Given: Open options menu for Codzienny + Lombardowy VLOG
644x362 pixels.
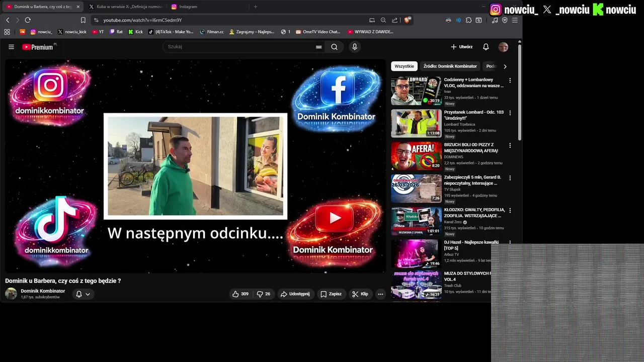Looking at the screenshot, I should click(x=510, y=80).
